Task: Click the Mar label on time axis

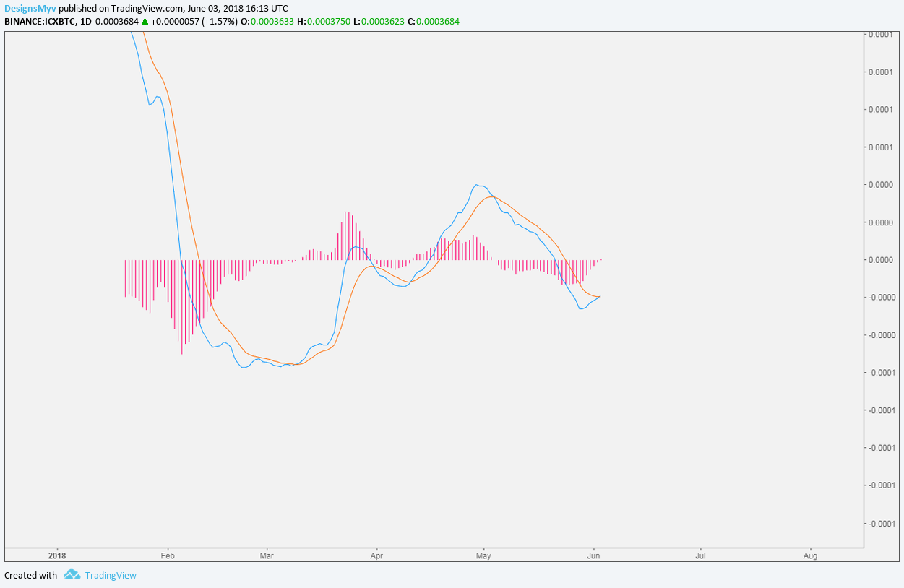Action: click(x=267, y=555)
